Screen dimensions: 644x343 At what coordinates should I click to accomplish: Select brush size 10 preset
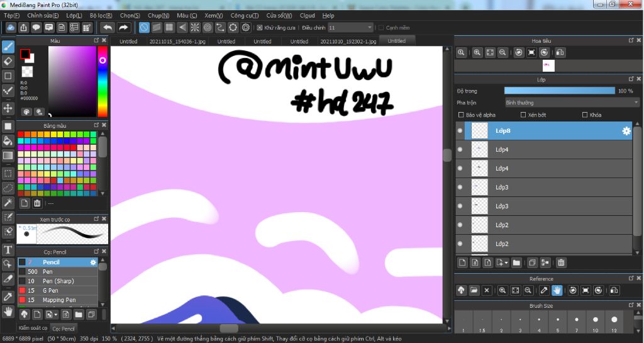click(x=595, y=322)
